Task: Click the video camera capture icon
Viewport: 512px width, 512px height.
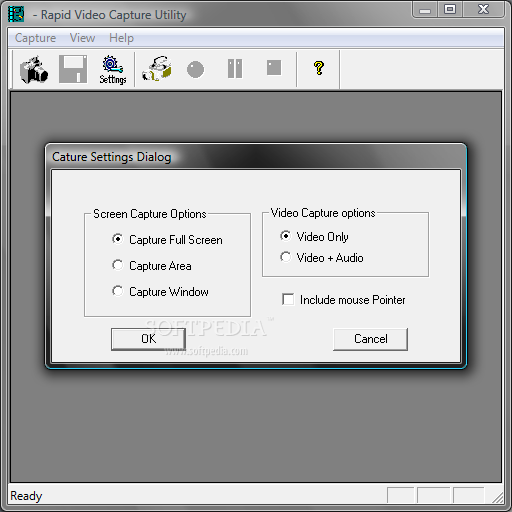Action: click(x=157, y=69)
